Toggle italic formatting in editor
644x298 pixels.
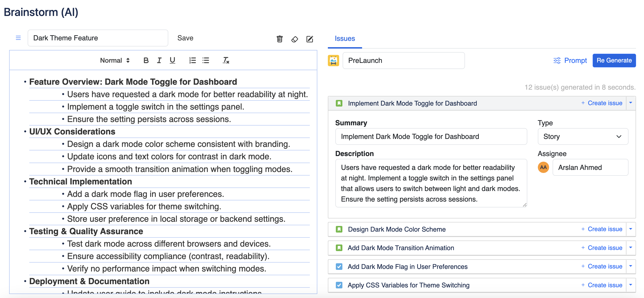click(x=159, y=60)
